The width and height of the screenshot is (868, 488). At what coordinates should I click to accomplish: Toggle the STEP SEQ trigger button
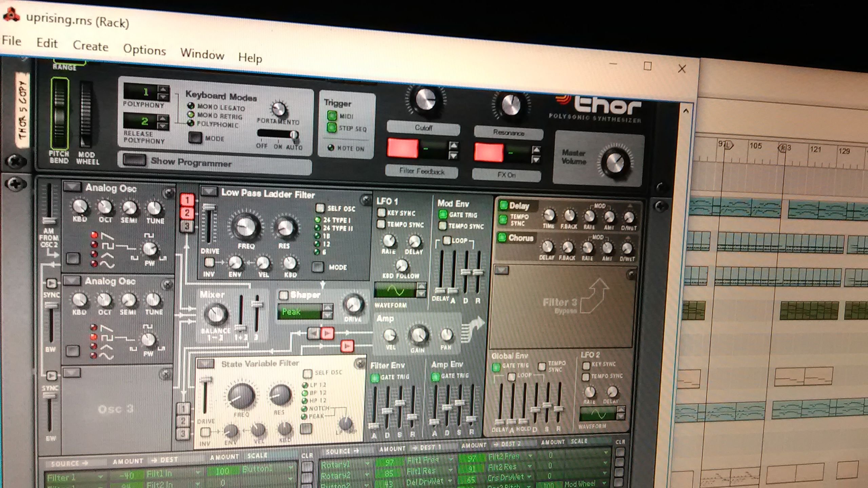coord(331,128)
